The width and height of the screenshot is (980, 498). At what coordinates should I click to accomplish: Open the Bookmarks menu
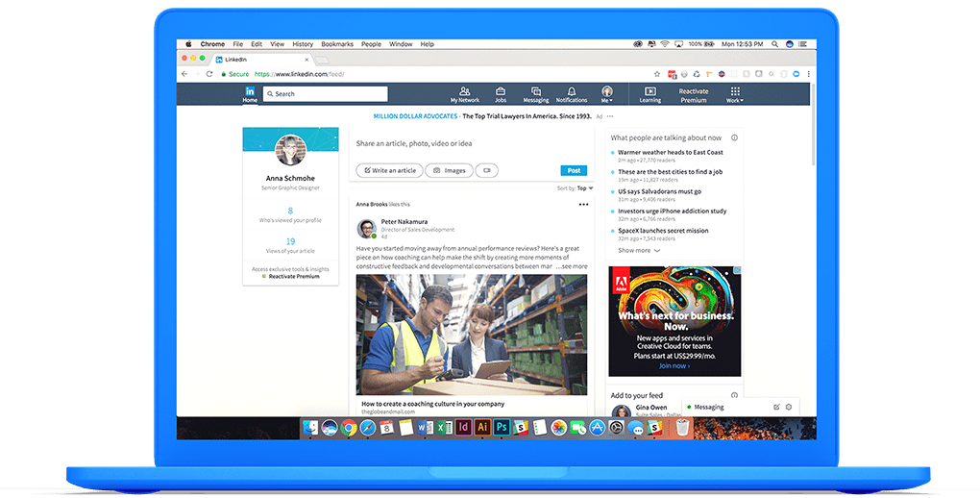(x=337, y=44)
